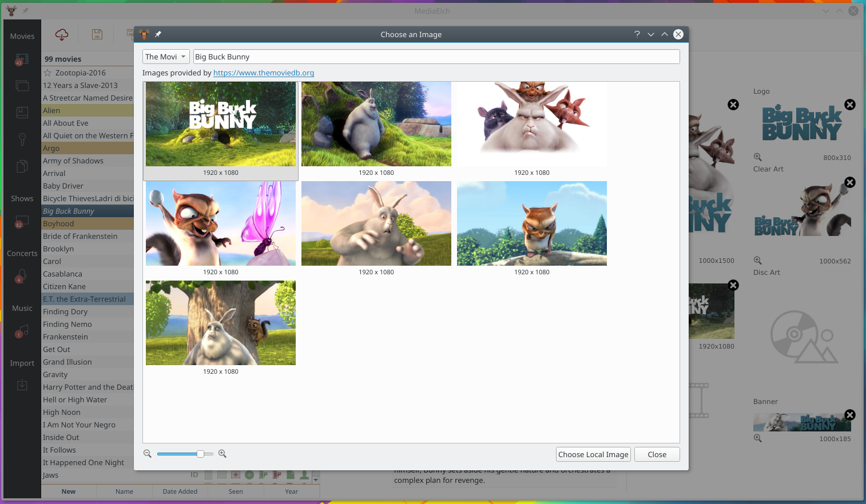Image resolution: width=866 pixels, height=504 pixels.
Task: Remove the 1920x1080 backdrop with its X
Action: pos(733,285)
